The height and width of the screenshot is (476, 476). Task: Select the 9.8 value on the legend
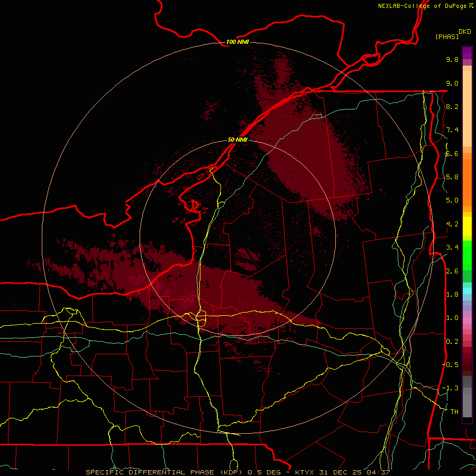[x=452, y=59]
